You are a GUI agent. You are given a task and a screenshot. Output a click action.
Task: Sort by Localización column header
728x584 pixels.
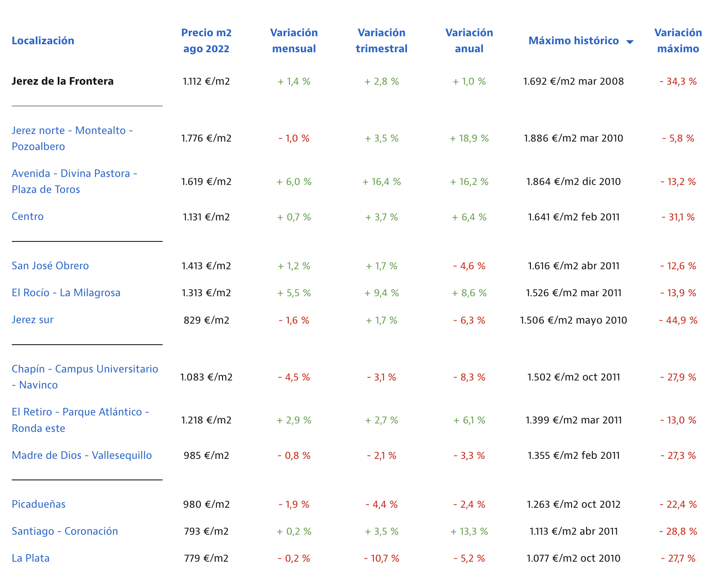tap(43, 41)
